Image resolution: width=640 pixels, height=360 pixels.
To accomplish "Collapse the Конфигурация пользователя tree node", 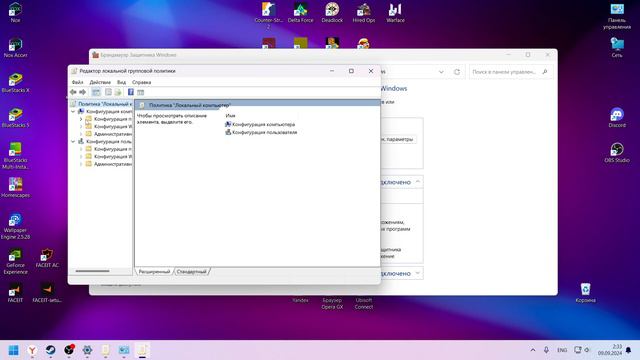I will pos(73,141).
